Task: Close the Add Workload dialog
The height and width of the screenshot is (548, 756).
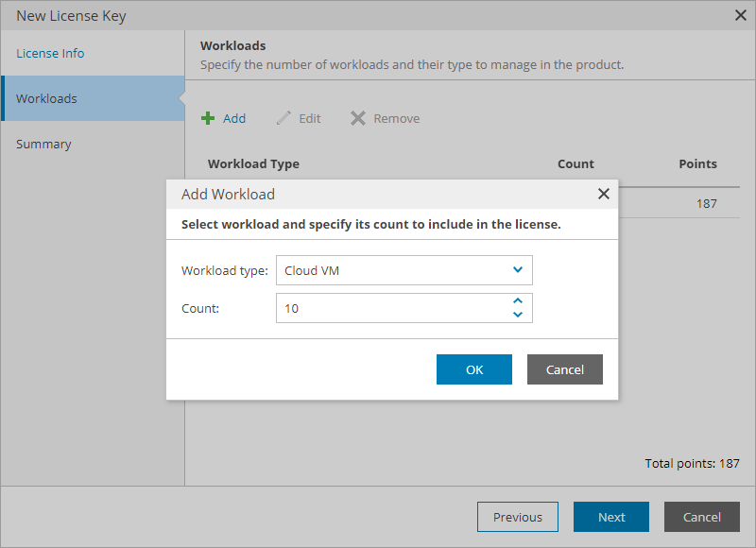Action: click(604, 194)
